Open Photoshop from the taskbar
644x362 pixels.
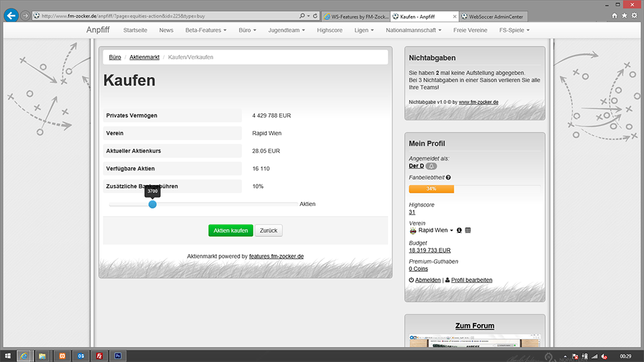point(119,355)
